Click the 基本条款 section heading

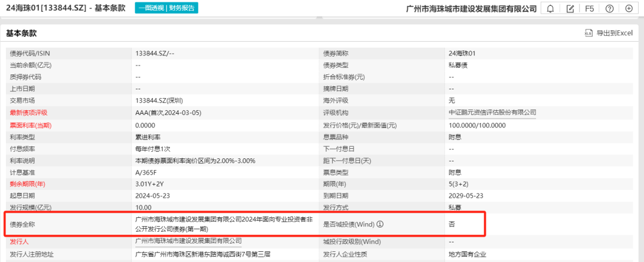coord(21,33)
